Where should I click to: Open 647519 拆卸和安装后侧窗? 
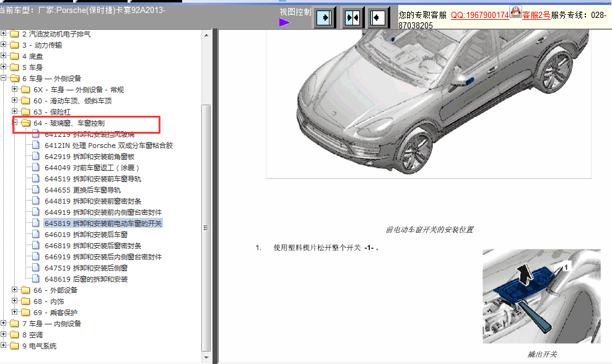86,268
